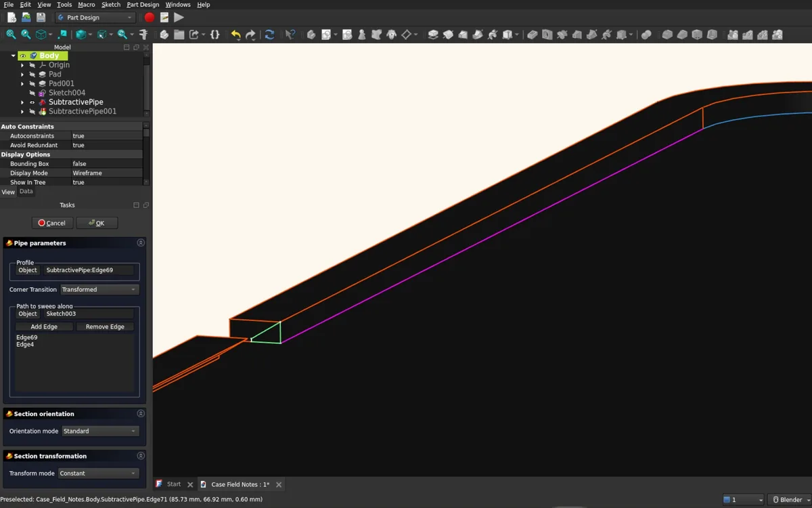Open the File menu
The height and width of the screenshot is (508, 812).
[x=8, y=5]
